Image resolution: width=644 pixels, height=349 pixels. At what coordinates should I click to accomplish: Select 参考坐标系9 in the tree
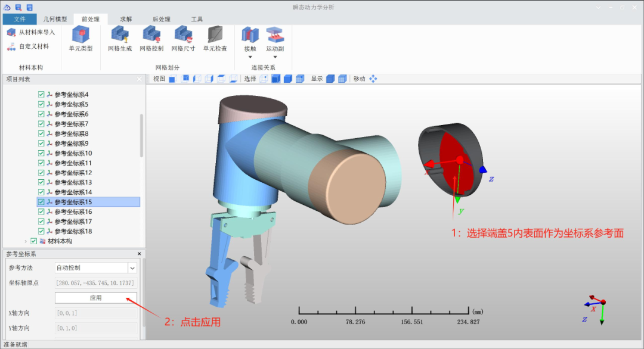[x=72, y=144]
